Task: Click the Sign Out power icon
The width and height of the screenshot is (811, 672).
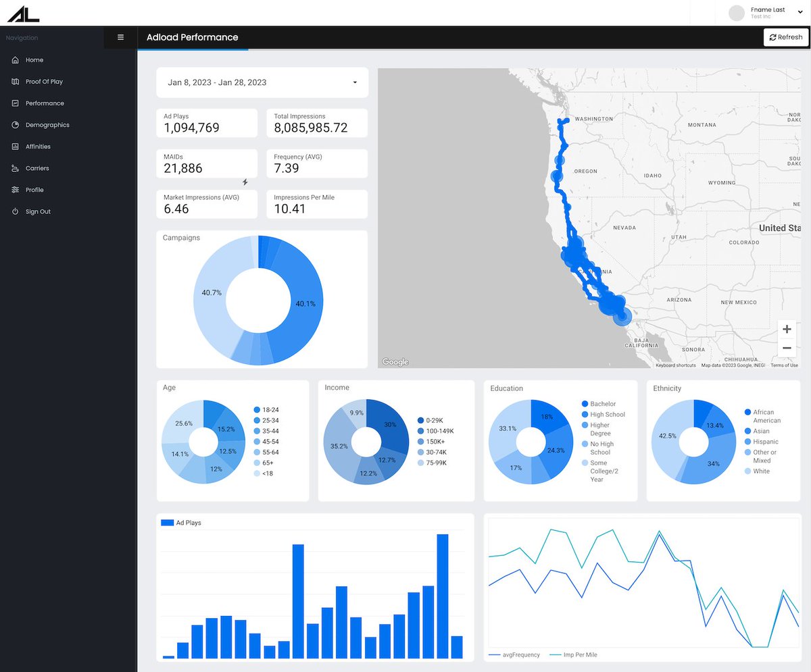Action: click(15, 211)
